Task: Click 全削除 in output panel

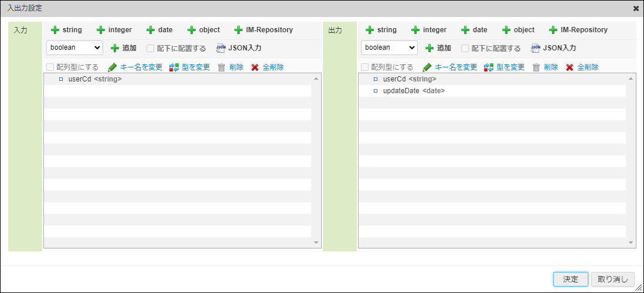Action: pyautogui.click(x=582, y=67)
